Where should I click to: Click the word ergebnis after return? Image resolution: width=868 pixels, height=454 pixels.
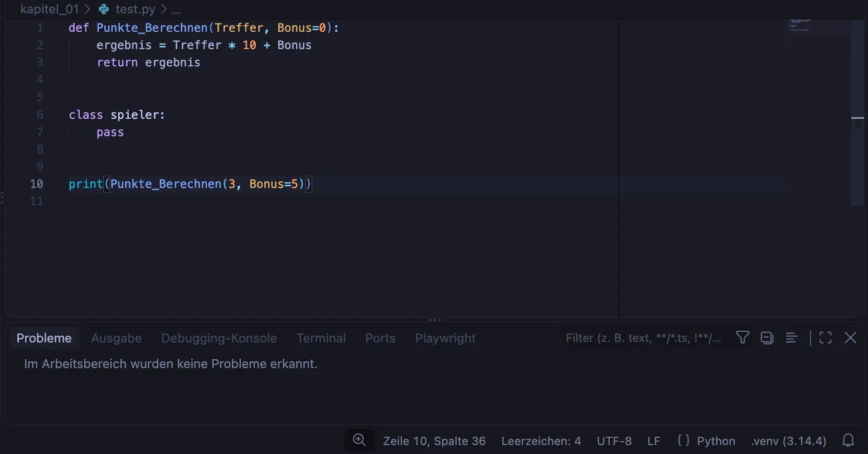point(173,62)
